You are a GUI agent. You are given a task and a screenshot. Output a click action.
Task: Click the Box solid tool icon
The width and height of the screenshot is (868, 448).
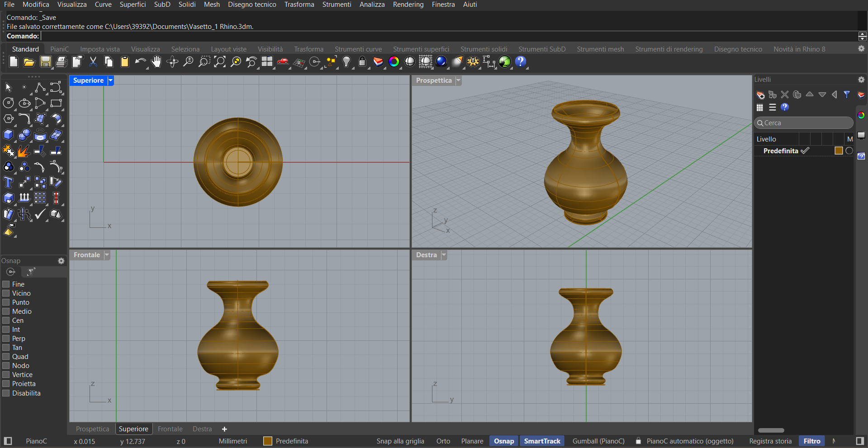pos(8,135)
